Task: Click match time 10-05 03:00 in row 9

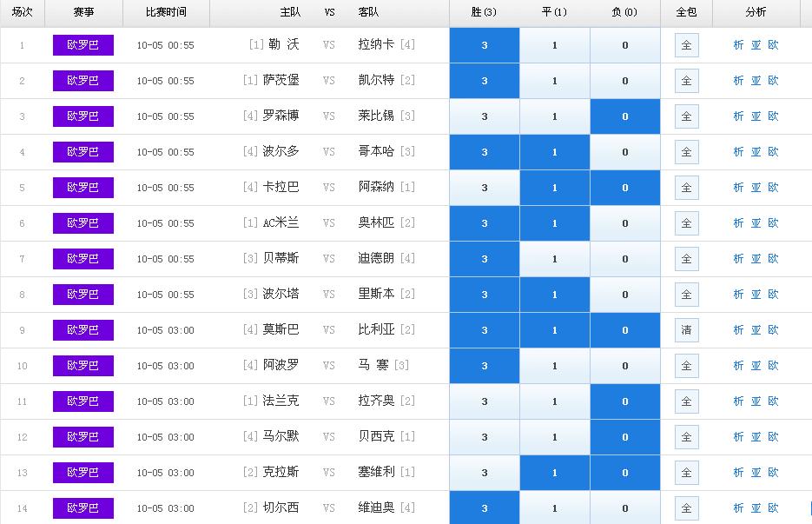Action: (166, 330)
